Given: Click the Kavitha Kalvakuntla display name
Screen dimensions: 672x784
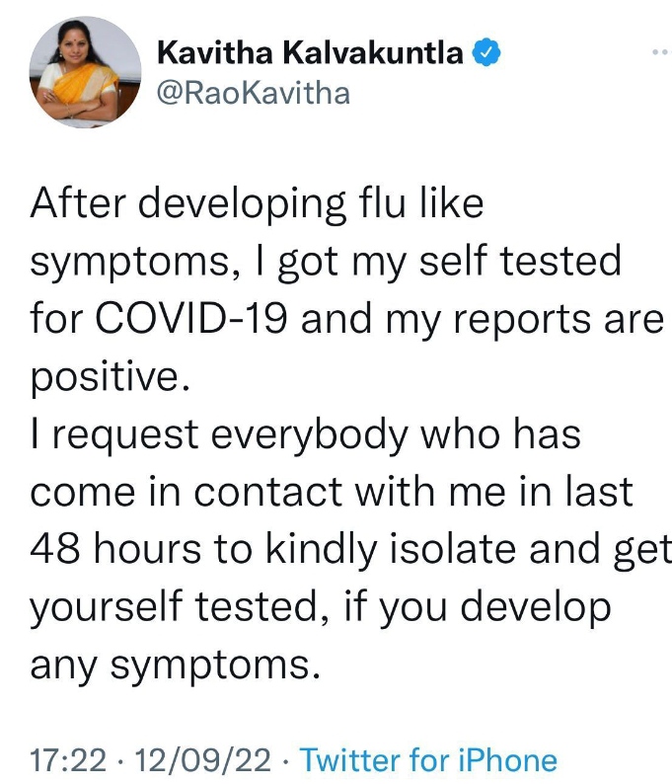Looking at the screenshot, I should pos(310,52).
